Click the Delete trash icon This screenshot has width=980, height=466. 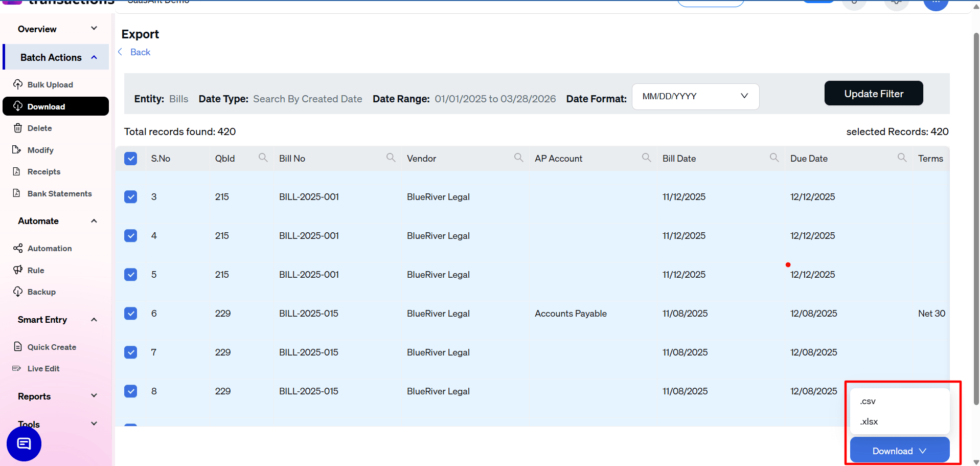[x=17, y=128]
